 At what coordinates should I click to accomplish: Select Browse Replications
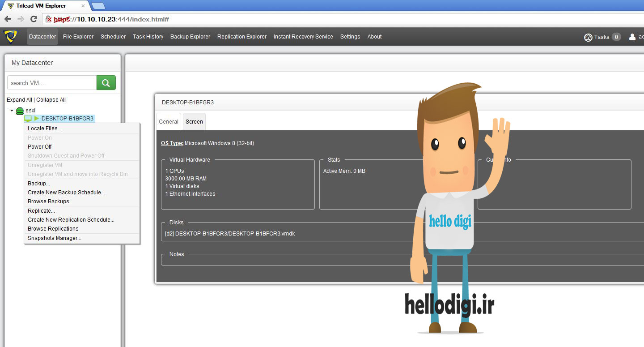82,229
